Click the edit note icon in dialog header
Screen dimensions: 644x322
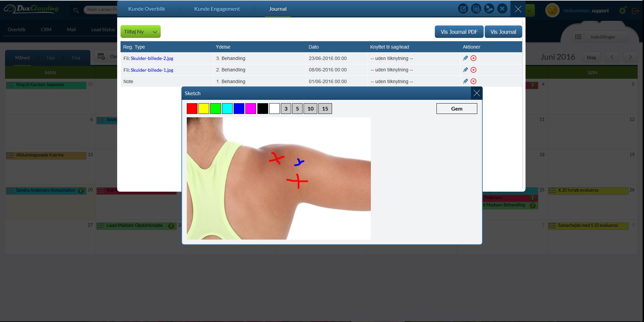(463, 9)
